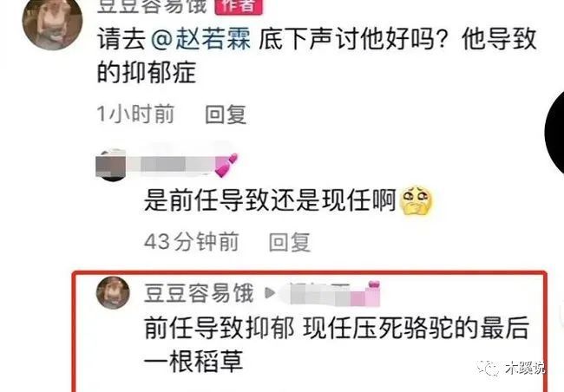Open the @赵若霖 mention link
The height and width of the screenshot is (392, 564).
tap(200, 40)
